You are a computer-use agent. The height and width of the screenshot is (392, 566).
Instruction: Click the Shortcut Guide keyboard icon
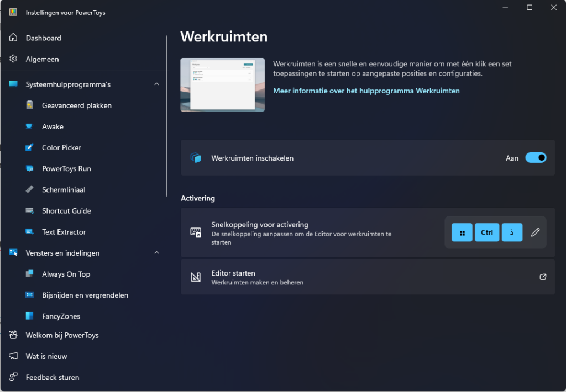click(x=30, y=210)
